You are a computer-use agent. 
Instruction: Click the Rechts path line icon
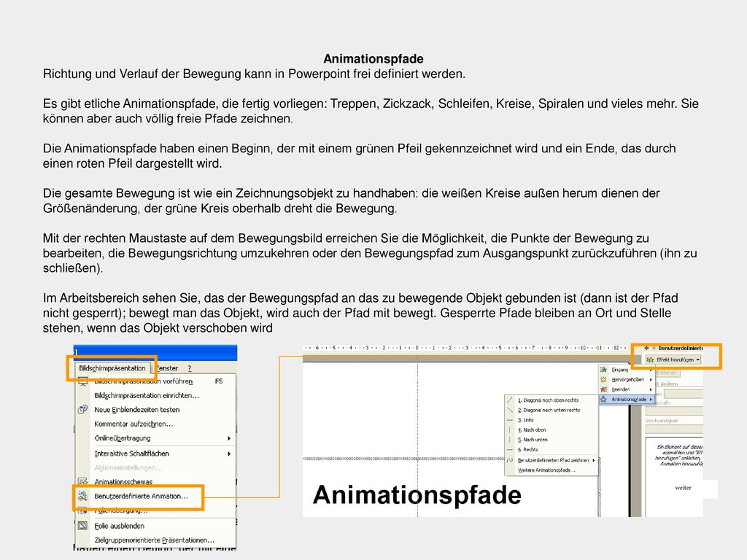(510, 449)
